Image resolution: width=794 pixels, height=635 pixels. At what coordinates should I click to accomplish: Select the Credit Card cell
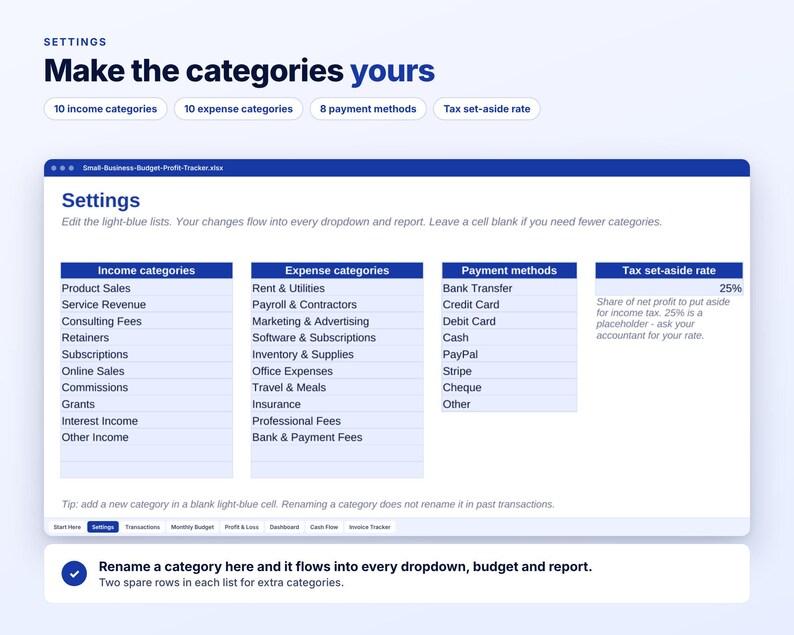point(509,304)
